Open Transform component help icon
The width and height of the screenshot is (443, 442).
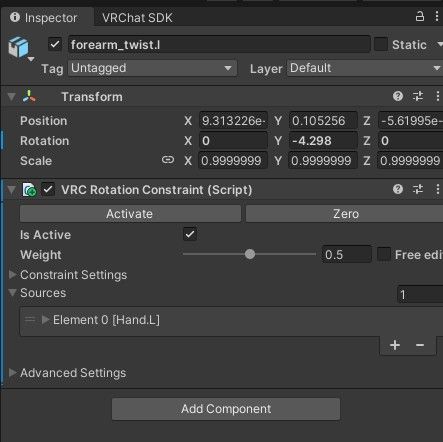click(398, 97)
